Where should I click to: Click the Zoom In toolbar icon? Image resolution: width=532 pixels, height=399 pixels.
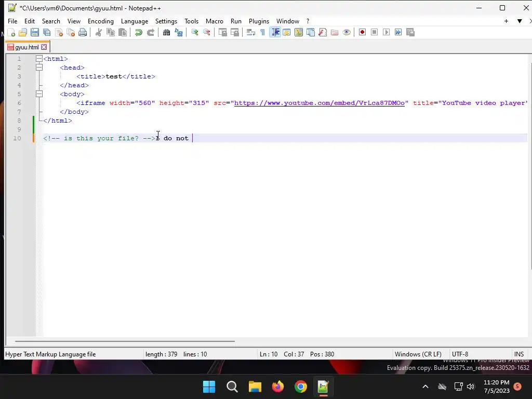coord(194,32)
